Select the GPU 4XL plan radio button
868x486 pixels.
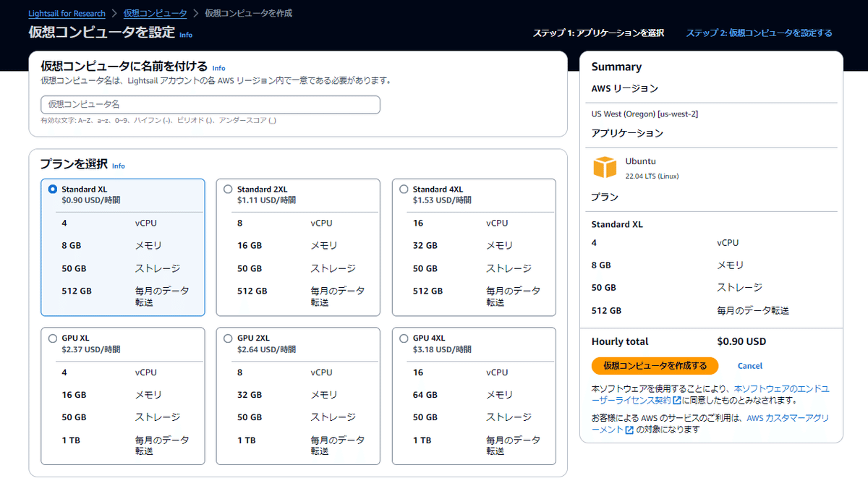coord(404,338)
